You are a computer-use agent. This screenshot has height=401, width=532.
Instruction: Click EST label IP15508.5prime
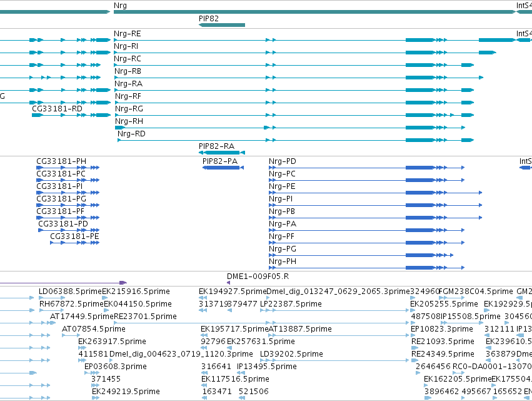pos(470,317)
